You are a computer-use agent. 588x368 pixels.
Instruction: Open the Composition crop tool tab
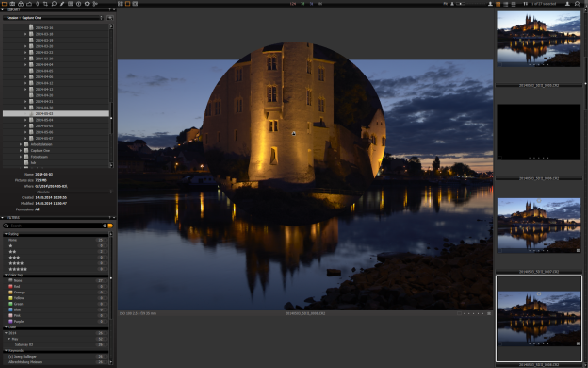(x=45, y=4)
